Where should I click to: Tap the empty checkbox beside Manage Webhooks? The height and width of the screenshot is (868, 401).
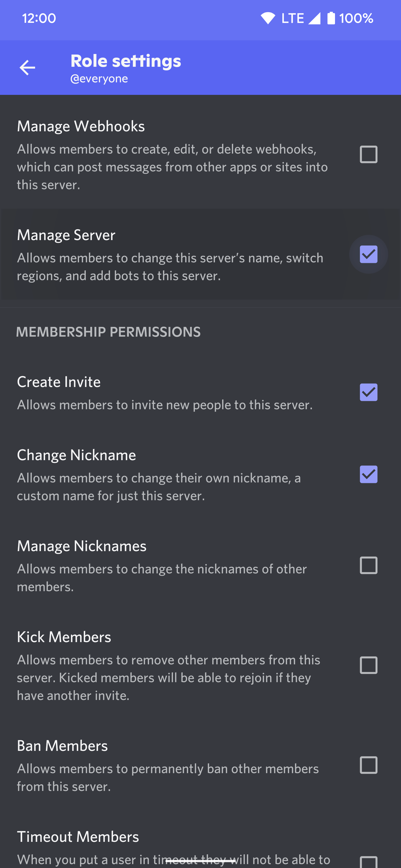[368, 154]
